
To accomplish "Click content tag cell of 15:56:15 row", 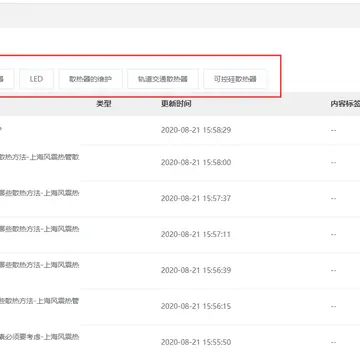I will 334,306.
